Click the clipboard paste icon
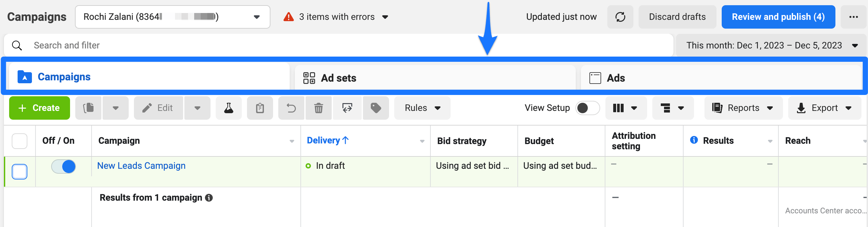868x227 pixels. click(260, 108)
